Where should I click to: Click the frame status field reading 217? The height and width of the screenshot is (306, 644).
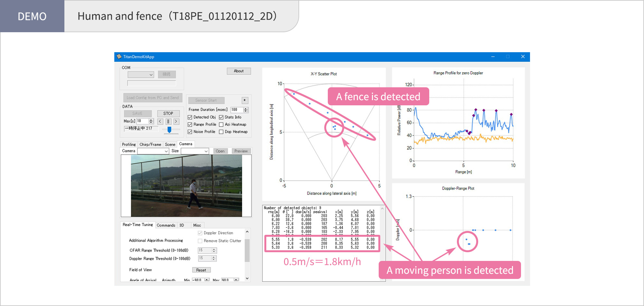pos(141,129)
